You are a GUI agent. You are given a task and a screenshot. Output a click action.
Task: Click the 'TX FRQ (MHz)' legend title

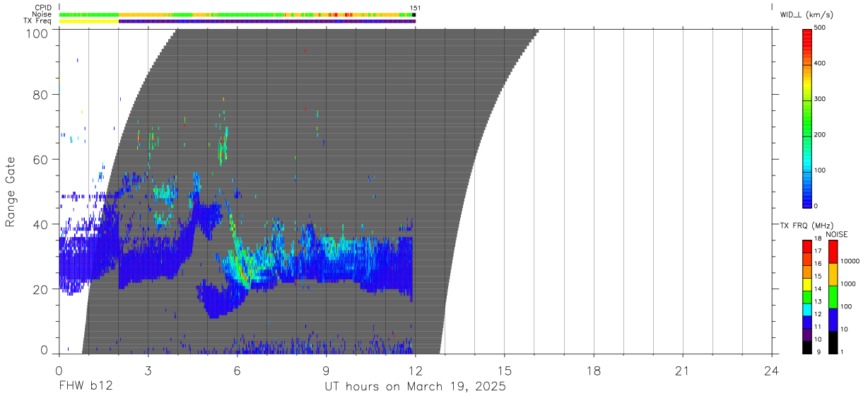[807, 226]
